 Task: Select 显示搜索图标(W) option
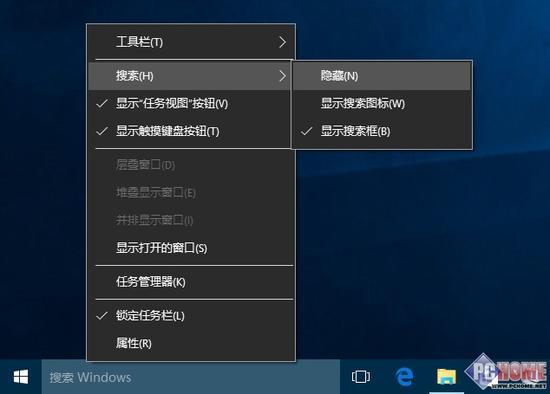point(382,103)
